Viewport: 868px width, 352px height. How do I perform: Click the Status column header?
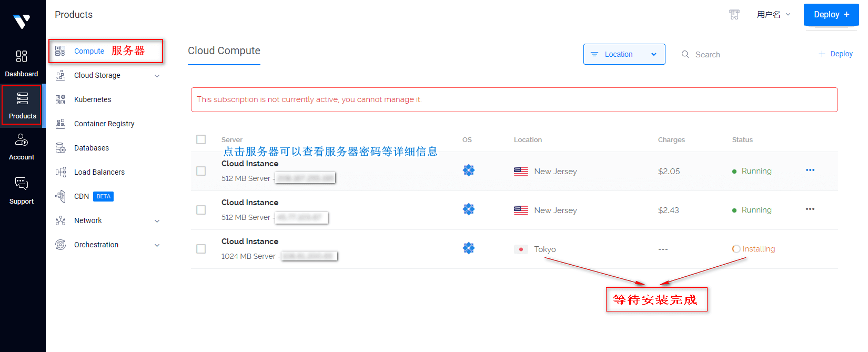pyautogui.click(x=742, y=139)
